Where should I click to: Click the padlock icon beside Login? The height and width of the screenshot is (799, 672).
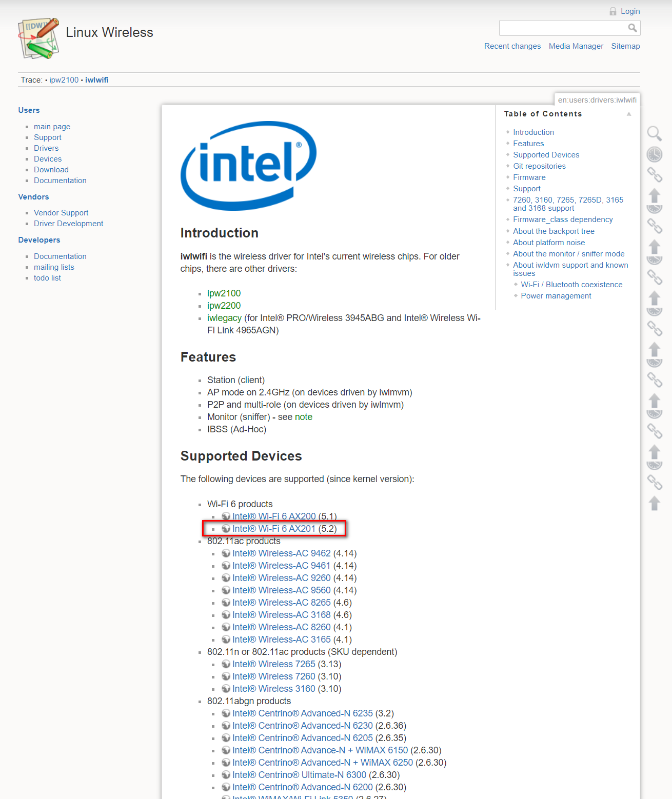tap(612, 11)
